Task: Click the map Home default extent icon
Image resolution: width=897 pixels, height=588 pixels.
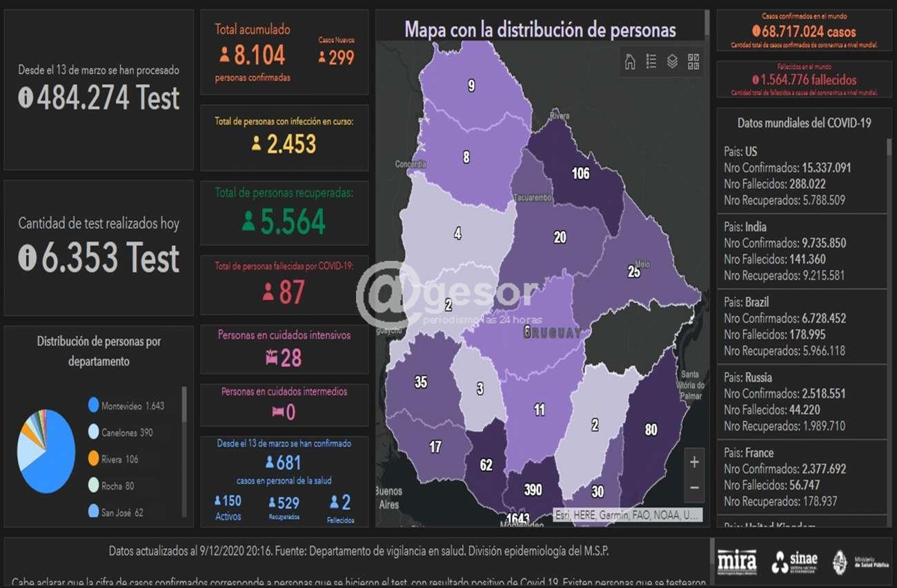Action: [x=630, y=61]
